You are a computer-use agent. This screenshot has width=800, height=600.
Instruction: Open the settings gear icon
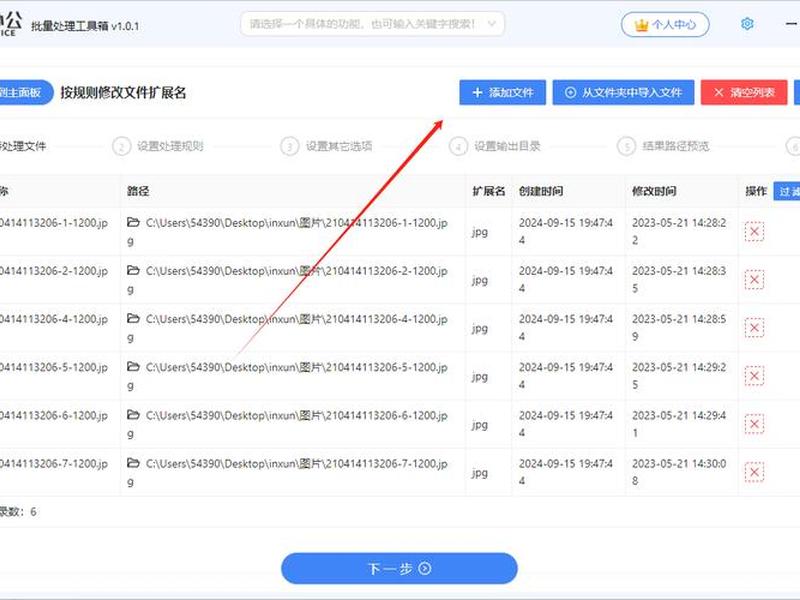(x=747, y=24)
